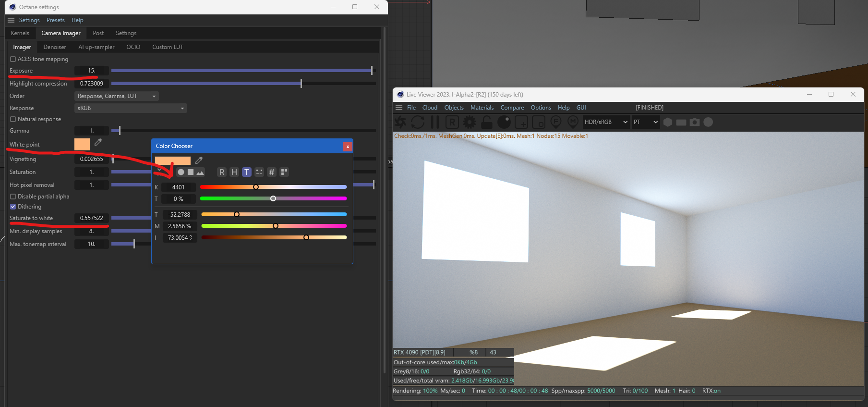This screenshot has height=407, width=868.
Task: Adjust the Gamma slider
Action: 243,131
